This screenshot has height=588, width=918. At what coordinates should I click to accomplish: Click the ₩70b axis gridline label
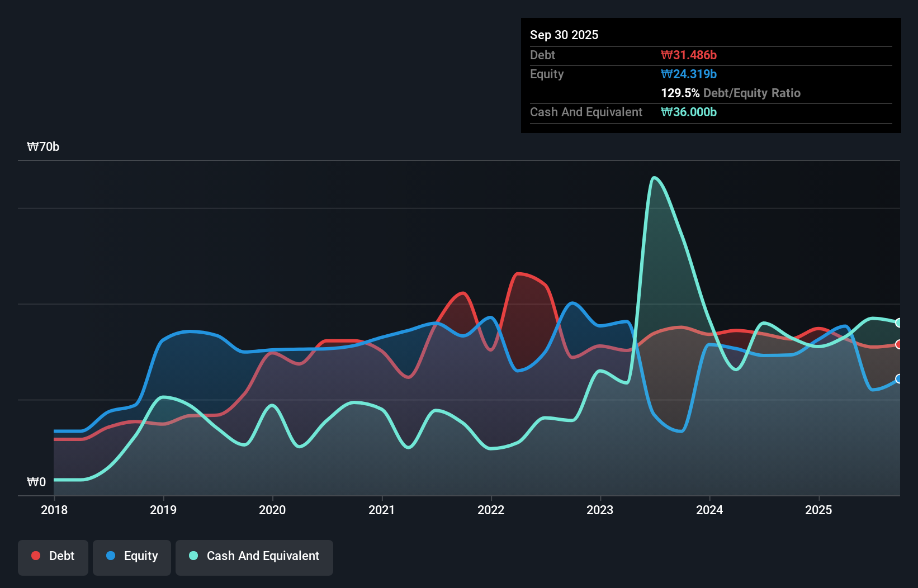tap(43, 147)
